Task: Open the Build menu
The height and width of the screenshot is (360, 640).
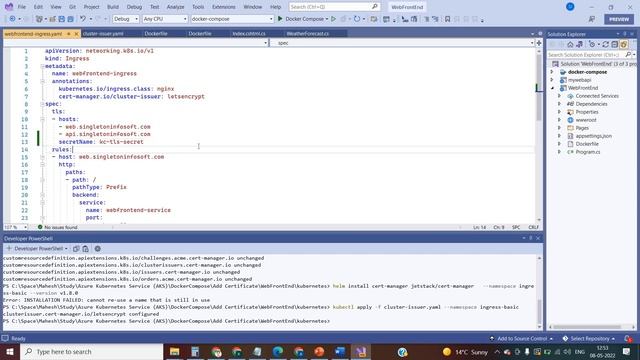Action: click(113, 7)
